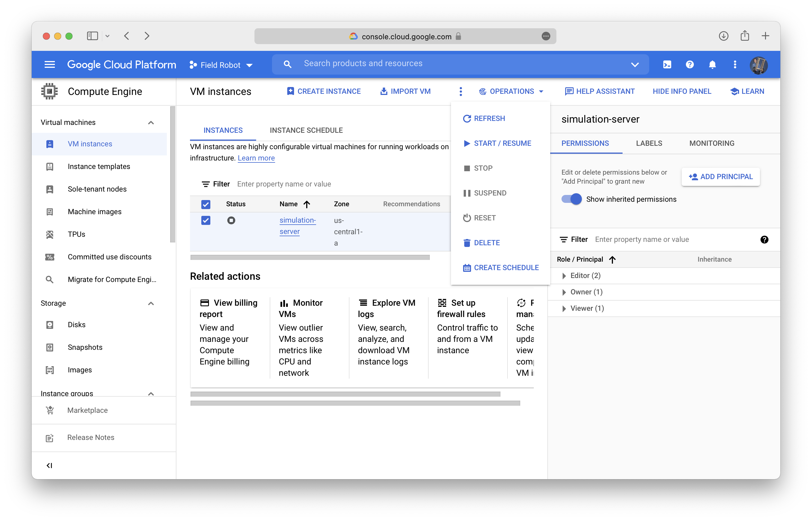Click the Disks sidebar icon
812x521 pixels.
[x=50, y=325]
